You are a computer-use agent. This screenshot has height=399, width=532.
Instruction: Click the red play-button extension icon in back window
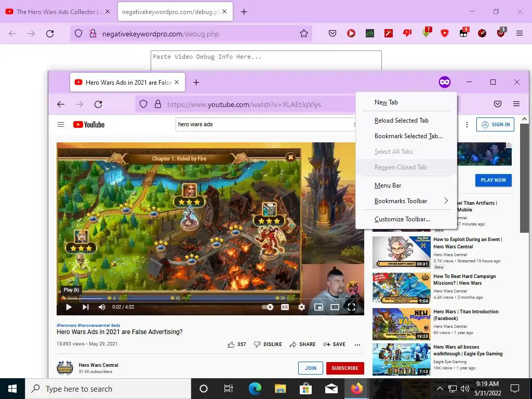[x=351, y=33]
